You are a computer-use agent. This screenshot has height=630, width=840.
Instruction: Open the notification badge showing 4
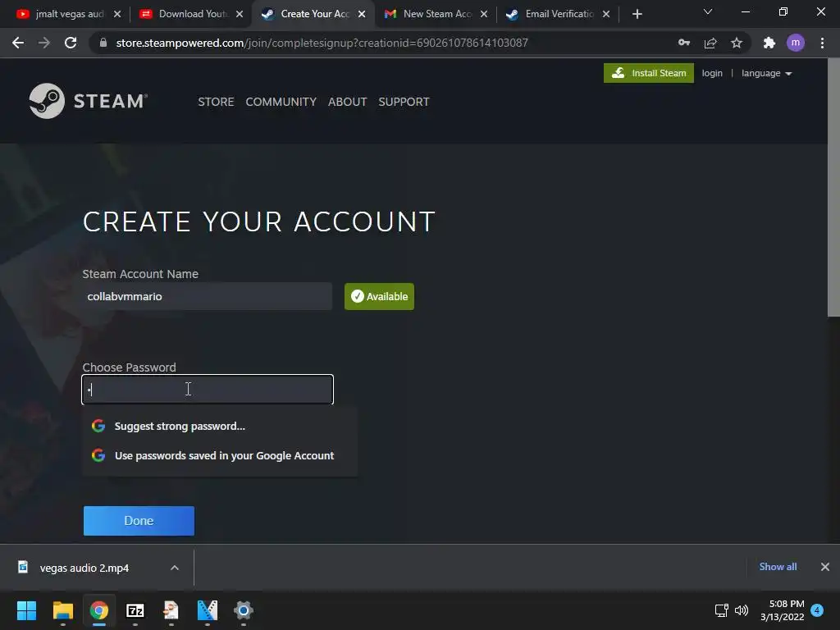pos(817,610)
